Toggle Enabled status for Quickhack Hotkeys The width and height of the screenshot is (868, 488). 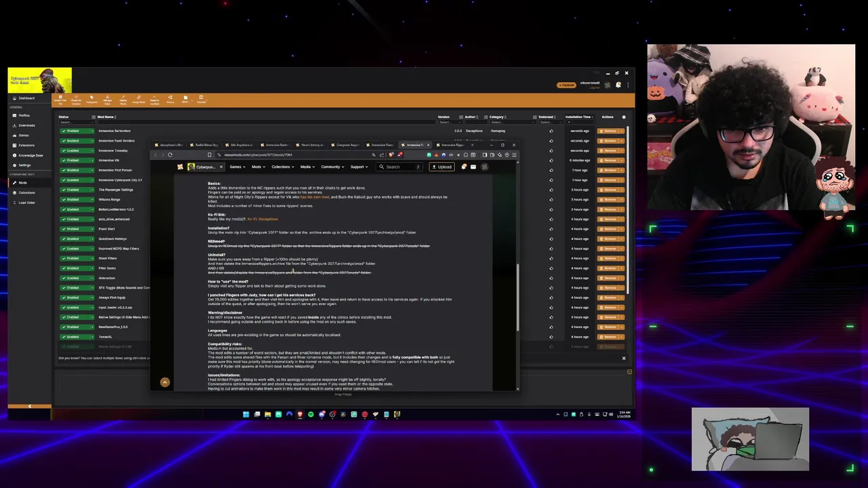75,239
